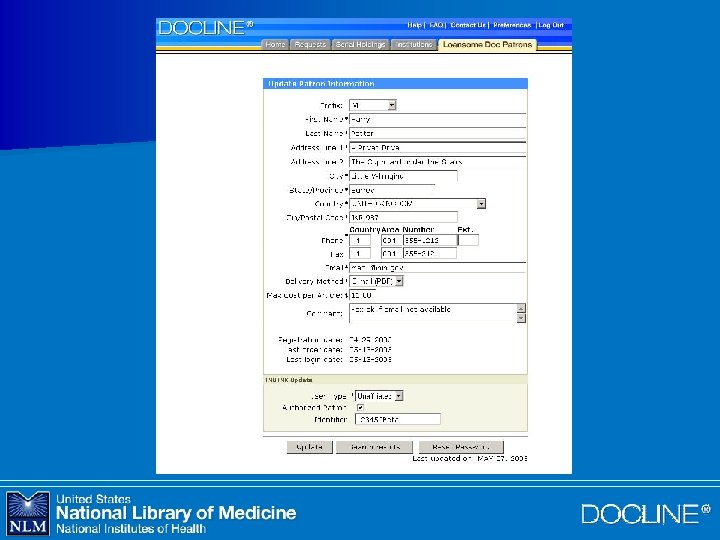720x540 pixels.
Task: Click inside the Comments text area
Action: tap(433, 313)
